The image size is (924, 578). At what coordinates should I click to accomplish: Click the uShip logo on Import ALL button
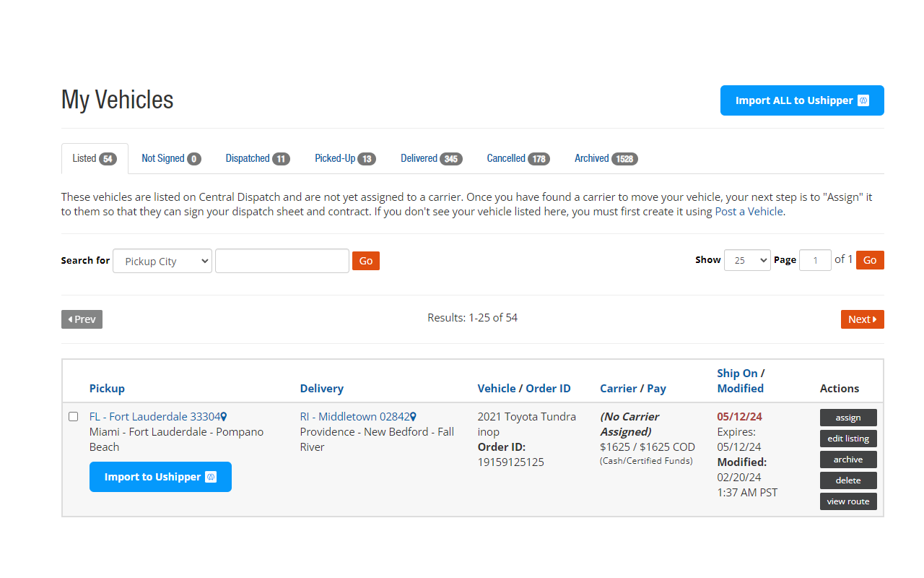coord(863,100)
